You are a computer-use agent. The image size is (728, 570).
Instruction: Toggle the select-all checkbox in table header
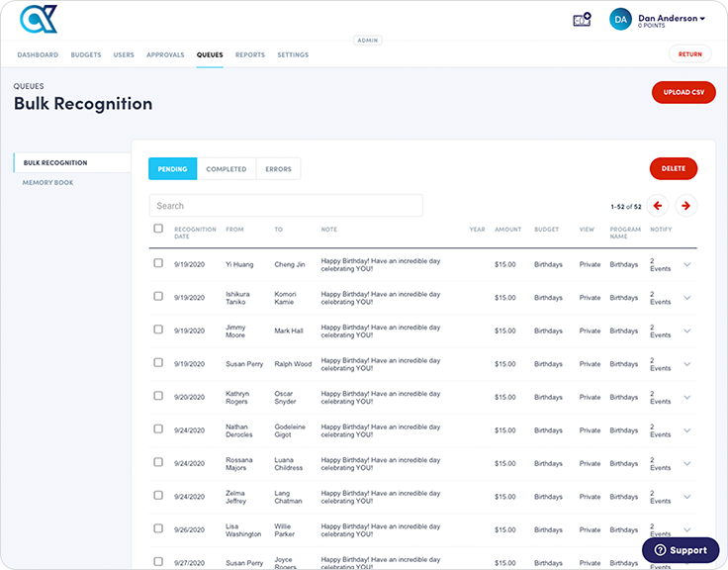158,229
